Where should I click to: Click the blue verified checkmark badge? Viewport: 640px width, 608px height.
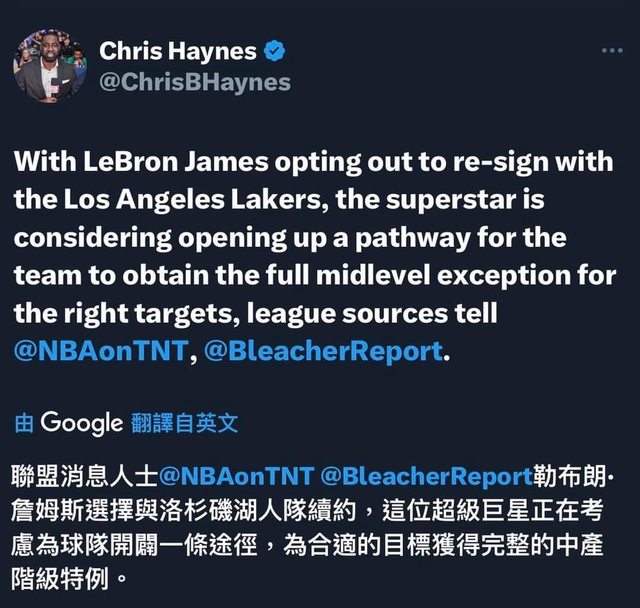275,51
